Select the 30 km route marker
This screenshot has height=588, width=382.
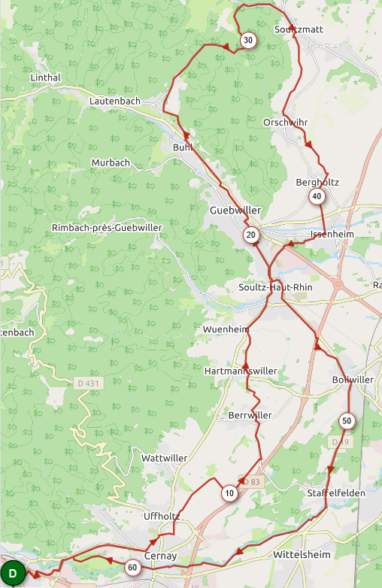click(x=248, y=40)
